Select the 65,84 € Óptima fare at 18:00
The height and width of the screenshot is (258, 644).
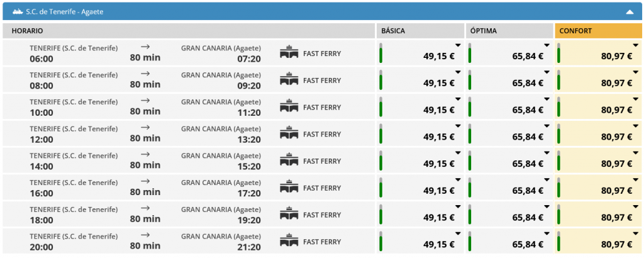528,218
